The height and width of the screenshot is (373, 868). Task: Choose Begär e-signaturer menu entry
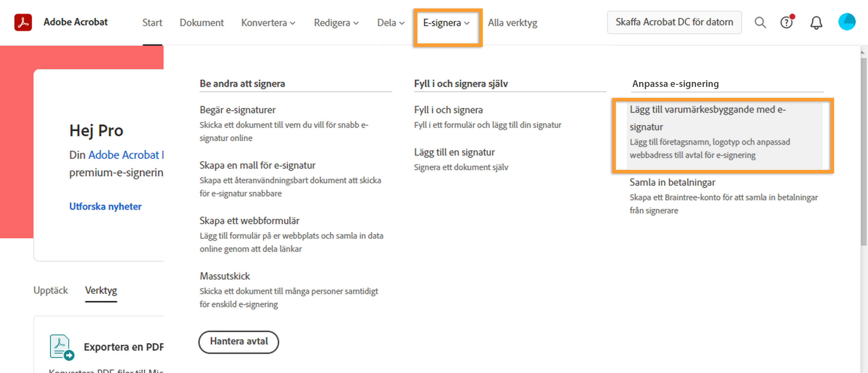pyautogui.click(x=237, y=110)
